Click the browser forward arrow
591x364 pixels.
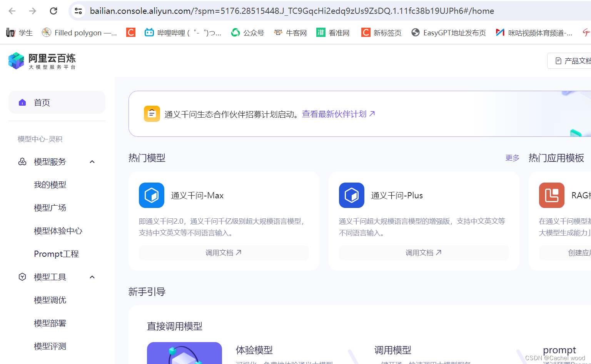click(33, 11)
